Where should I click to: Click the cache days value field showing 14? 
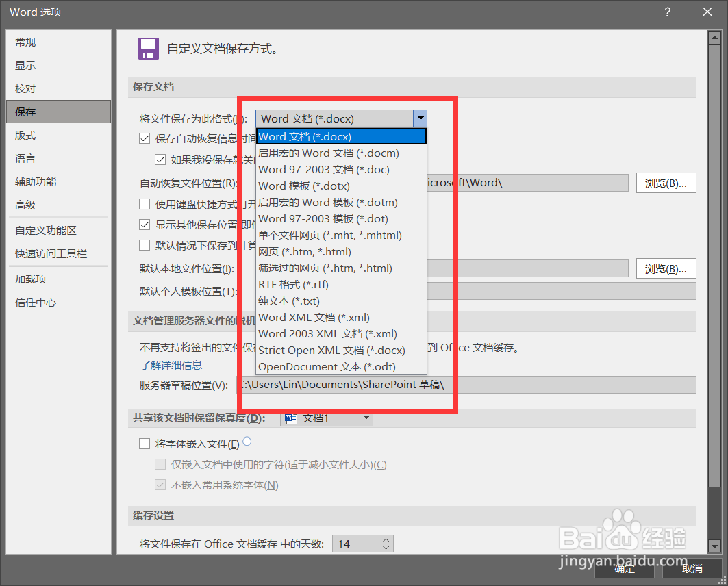356,544
